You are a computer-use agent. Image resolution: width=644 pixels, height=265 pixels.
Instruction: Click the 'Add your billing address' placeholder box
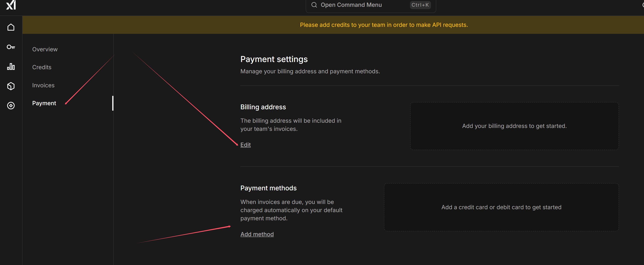point(514,126)
